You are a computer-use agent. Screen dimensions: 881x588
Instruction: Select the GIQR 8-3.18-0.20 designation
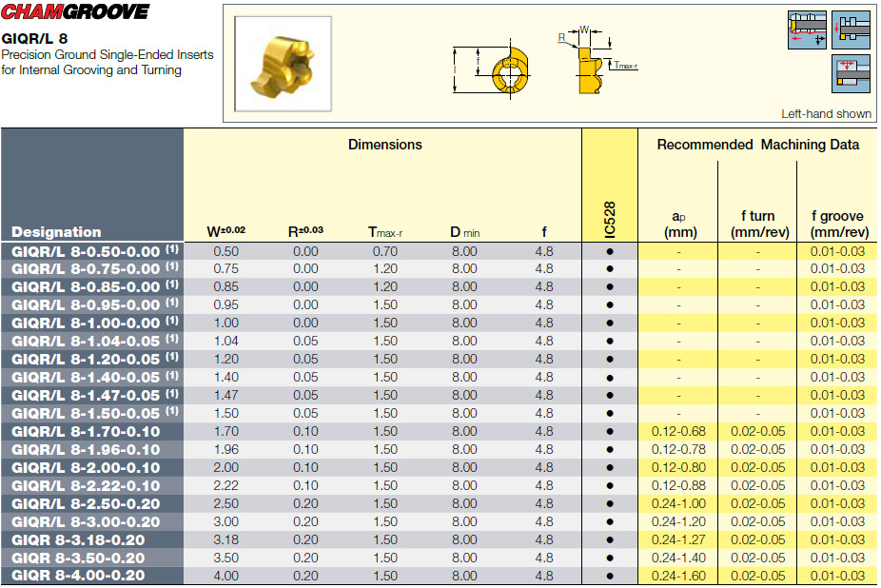click(x=78, y=539)
